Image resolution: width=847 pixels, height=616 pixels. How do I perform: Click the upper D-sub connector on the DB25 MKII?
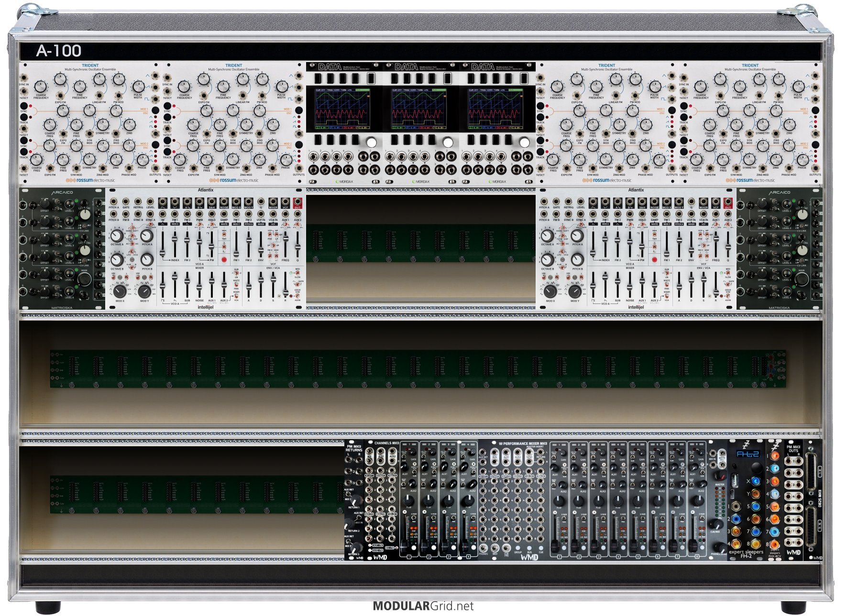pos(810,471)
